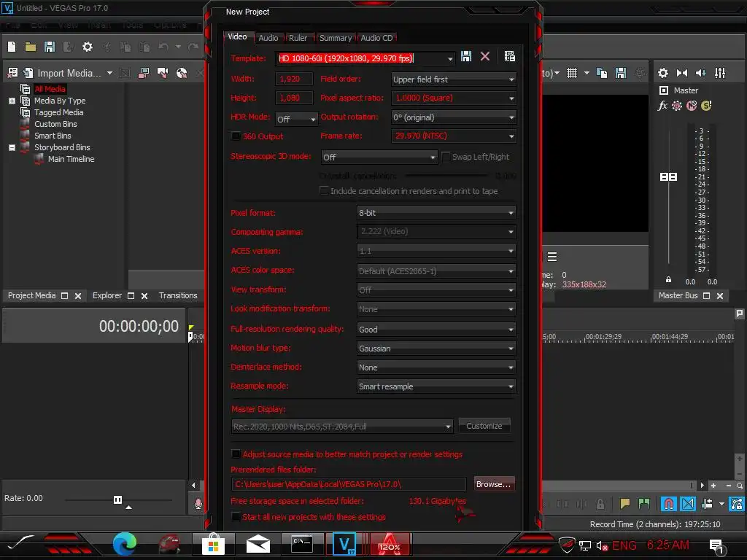Adjust the Master volume fader

click(x=668, y=177)
